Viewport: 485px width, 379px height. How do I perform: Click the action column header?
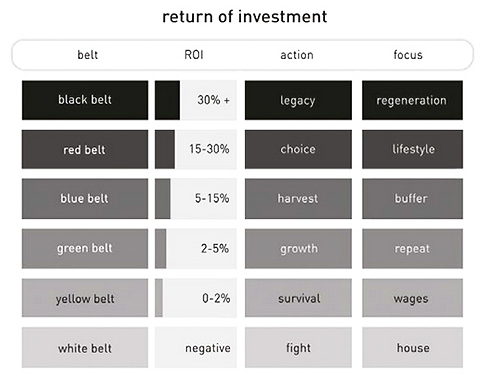tap(297, 55)
